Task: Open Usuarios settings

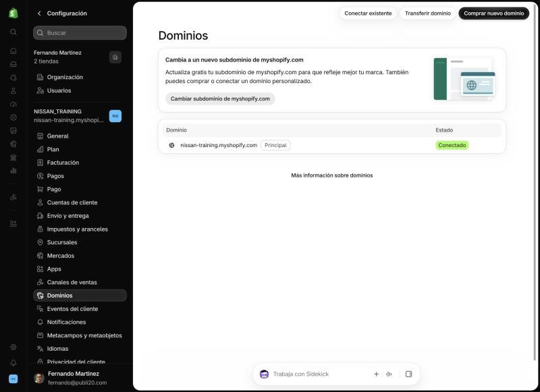Action: pyautogui.click(x=80, y=90)
